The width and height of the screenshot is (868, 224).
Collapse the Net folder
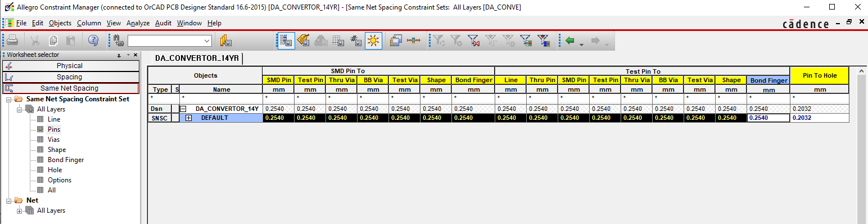pos(9,200)
